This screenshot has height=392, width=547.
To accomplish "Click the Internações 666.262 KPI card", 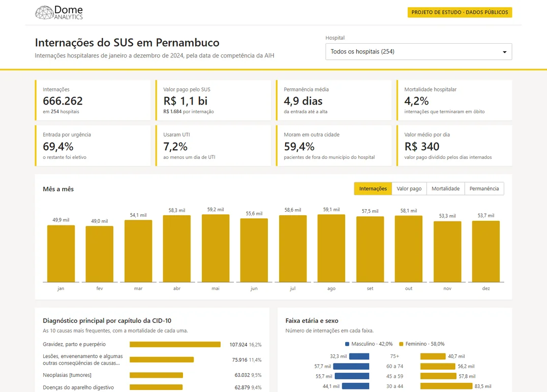I will pyautogui.click(x=93, y=101).
